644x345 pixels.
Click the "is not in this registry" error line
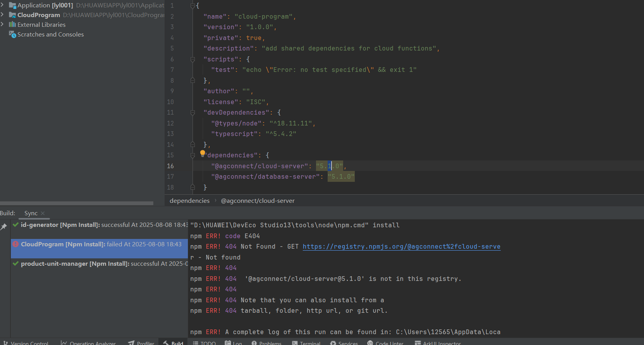point(326,279)
